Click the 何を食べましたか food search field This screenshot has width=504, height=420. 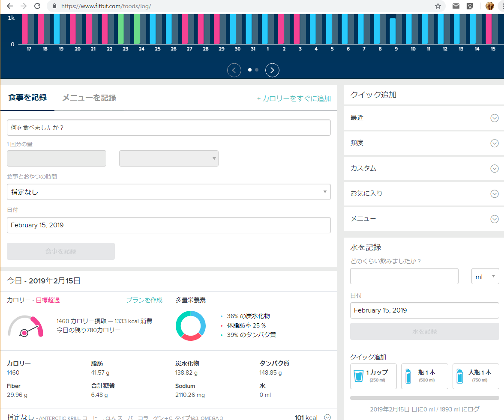168,127
